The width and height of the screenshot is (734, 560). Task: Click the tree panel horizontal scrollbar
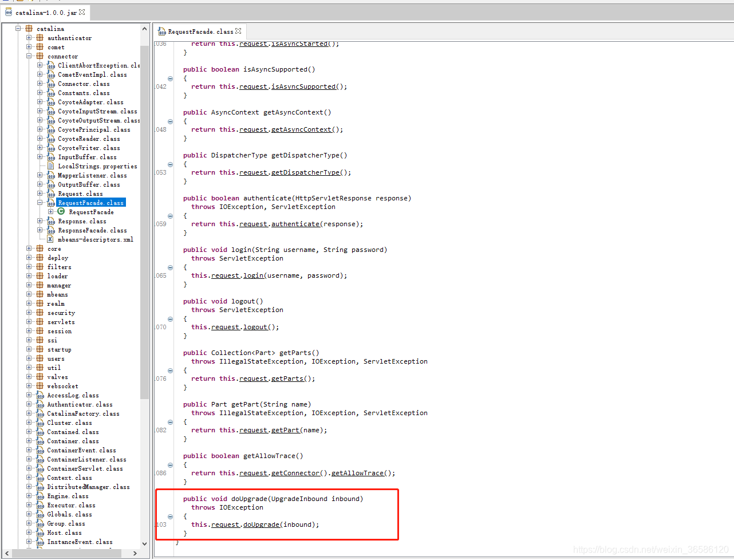point(66,553)
